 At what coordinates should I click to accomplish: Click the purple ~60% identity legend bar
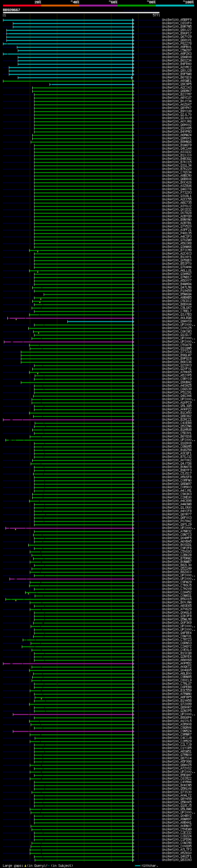pyautogui.click(x=99, y=6)
